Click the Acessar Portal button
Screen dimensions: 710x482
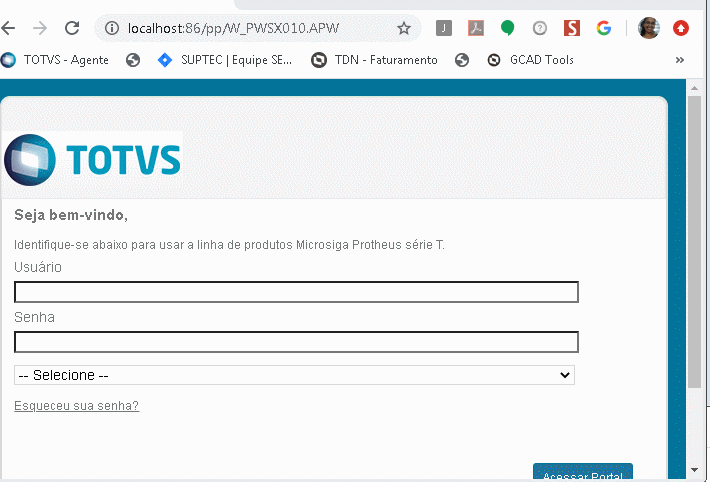583,472
